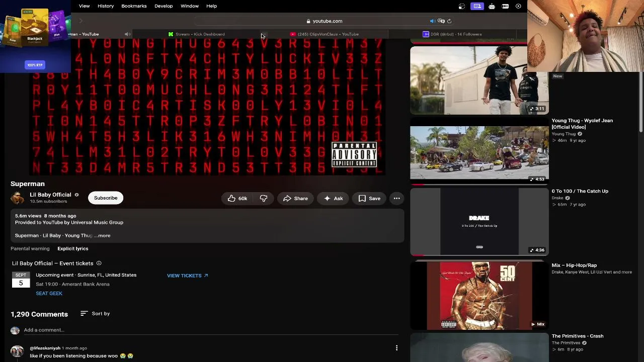The width and height of the screenshot is (644, 362).
Task: Open the Help menu
Action: [211, 6]
